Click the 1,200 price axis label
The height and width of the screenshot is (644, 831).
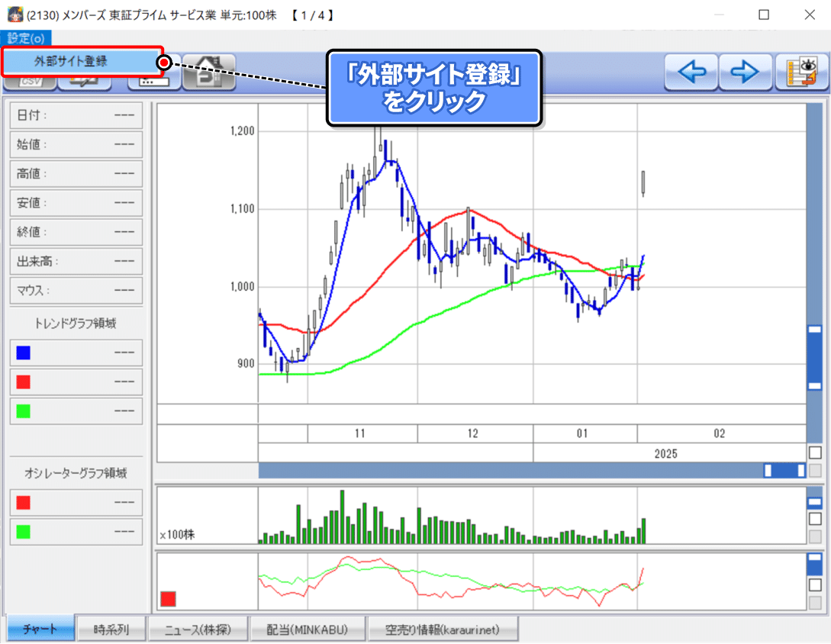pyautogui.click(x=242, y=131)
